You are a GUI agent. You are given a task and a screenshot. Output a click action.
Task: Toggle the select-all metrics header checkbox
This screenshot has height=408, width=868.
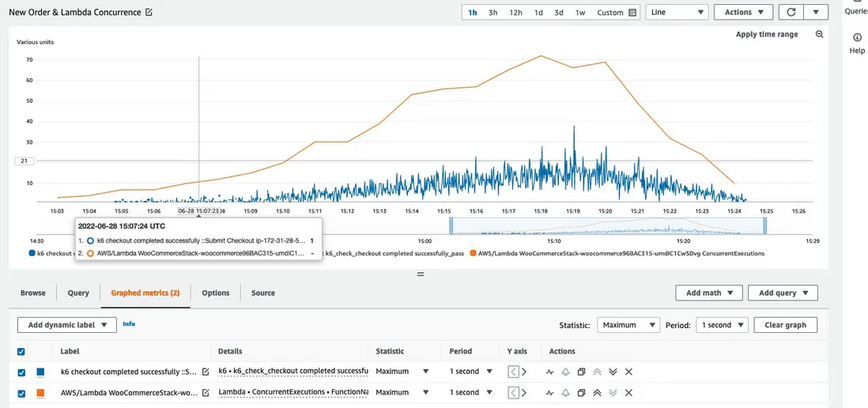(x=21, y=352)
